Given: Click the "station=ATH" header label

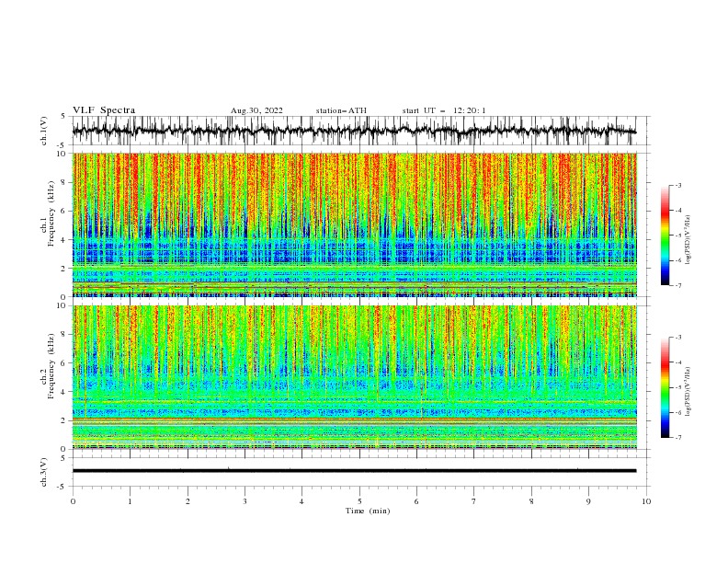Looking at the screenshot, I should [x=341, y=110].
